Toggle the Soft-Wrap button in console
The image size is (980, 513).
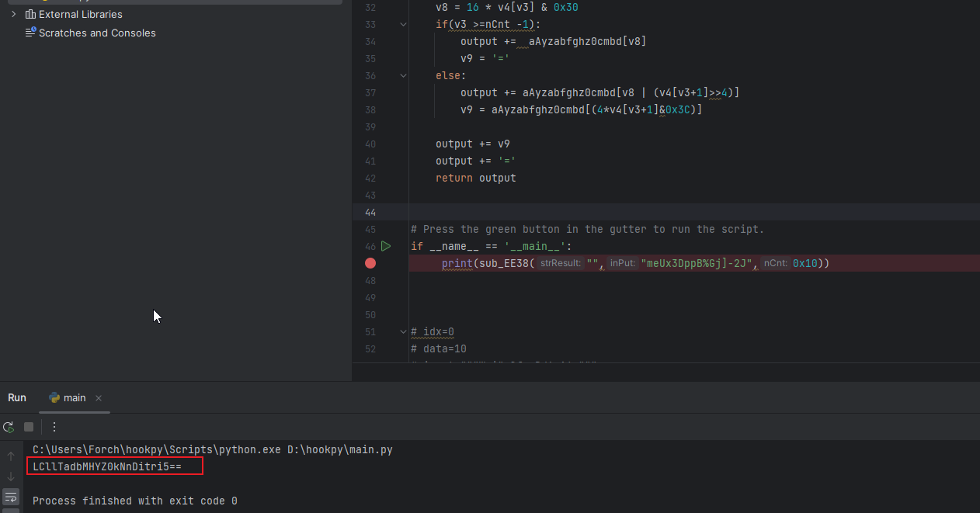[x=11, y=497]
